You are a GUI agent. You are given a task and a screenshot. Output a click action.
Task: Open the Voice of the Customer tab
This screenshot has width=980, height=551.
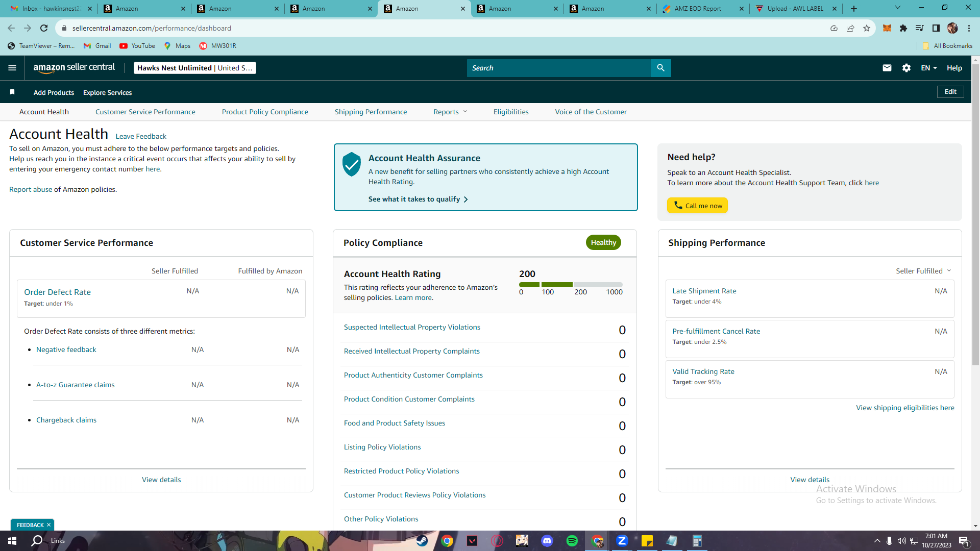[591, 112]
